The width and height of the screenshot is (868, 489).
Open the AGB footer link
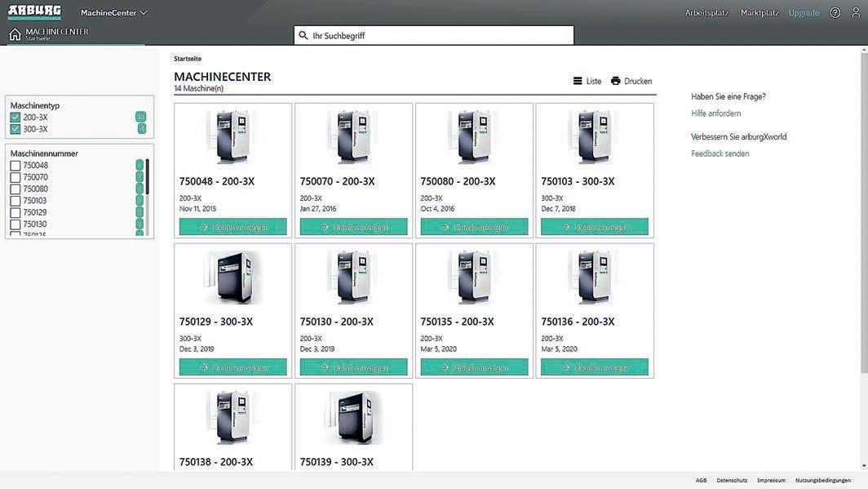click(701, 481)
